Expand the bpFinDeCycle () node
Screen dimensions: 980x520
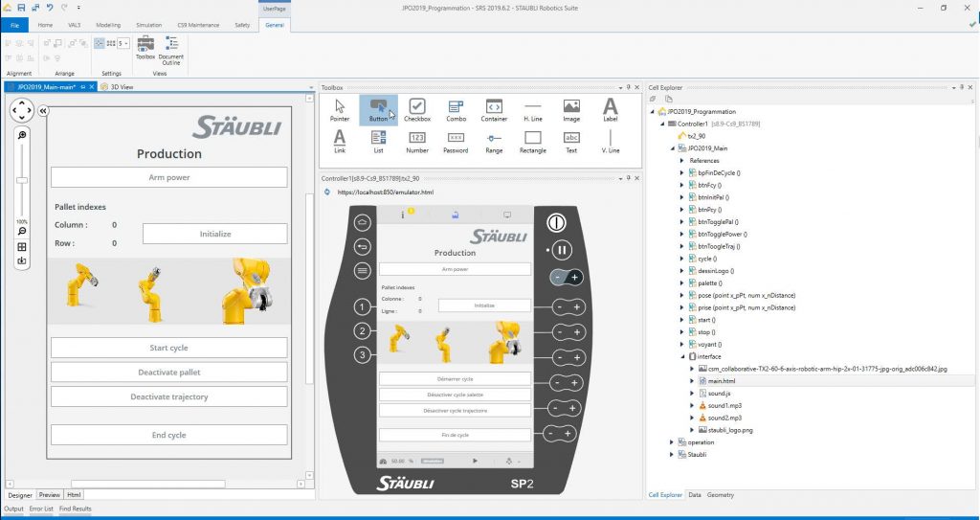(681, 172)
